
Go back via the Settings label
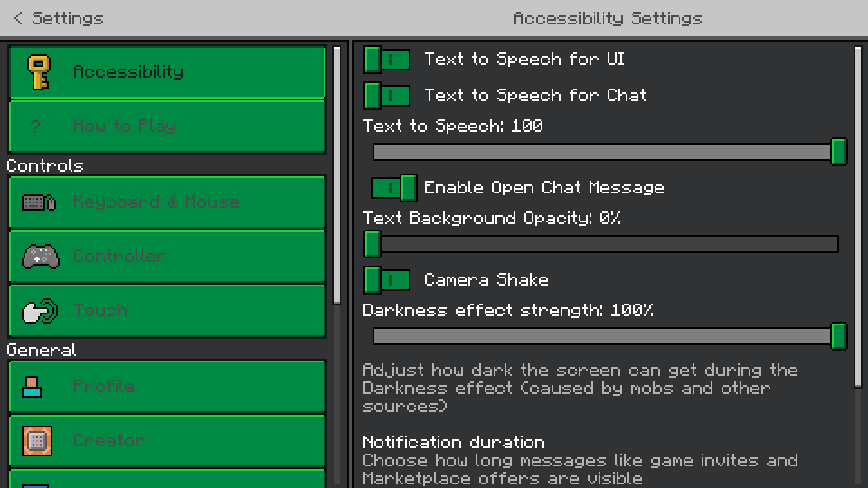pyautogui.click(x=68, y=19)
